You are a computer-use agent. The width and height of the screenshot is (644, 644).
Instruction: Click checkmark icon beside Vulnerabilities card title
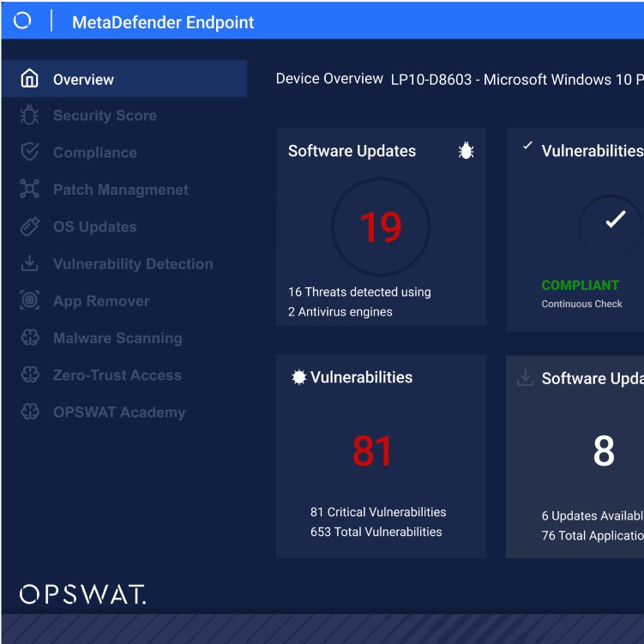527,146
